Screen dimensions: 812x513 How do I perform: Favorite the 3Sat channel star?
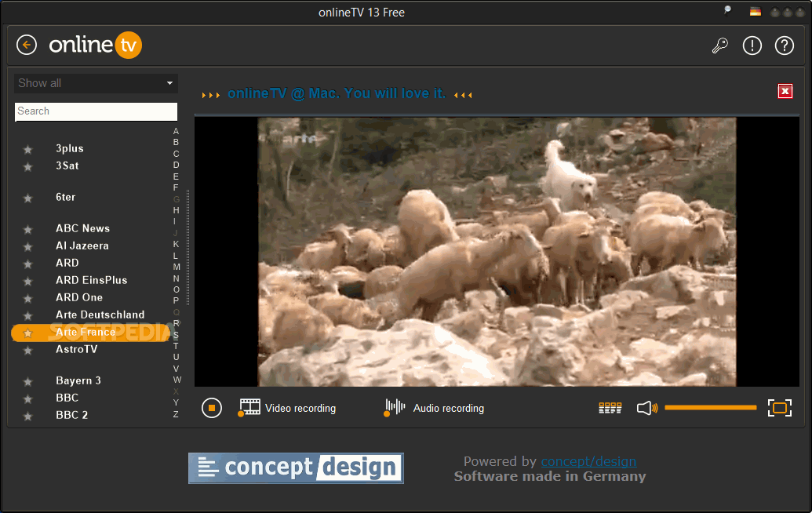(28, 167)
